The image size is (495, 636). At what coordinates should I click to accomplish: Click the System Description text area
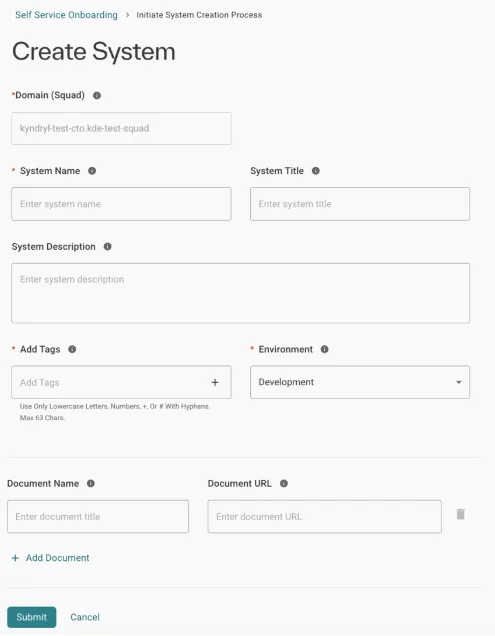[241, 293]
